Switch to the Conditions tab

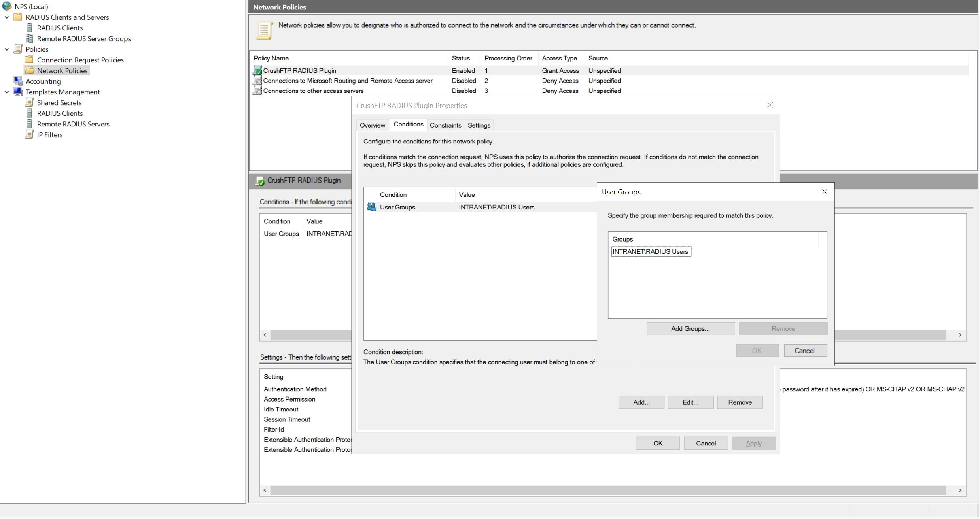pyautogui.click(x=408, y=124)
